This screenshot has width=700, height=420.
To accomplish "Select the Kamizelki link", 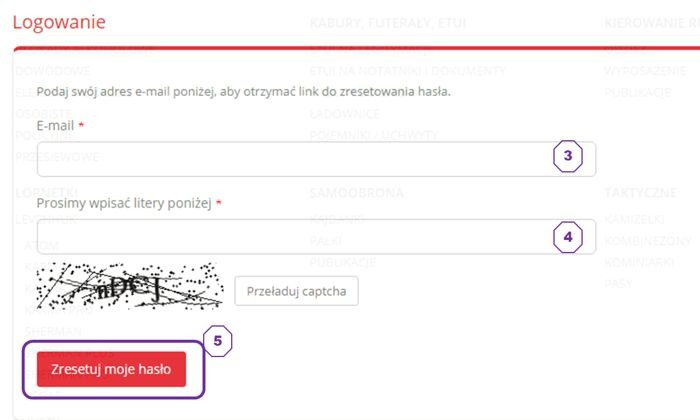I will 635,220.
